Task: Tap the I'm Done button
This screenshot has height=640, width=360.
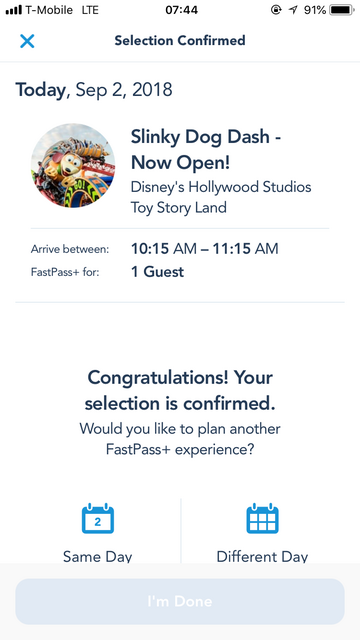Action: tap(180, 601)
